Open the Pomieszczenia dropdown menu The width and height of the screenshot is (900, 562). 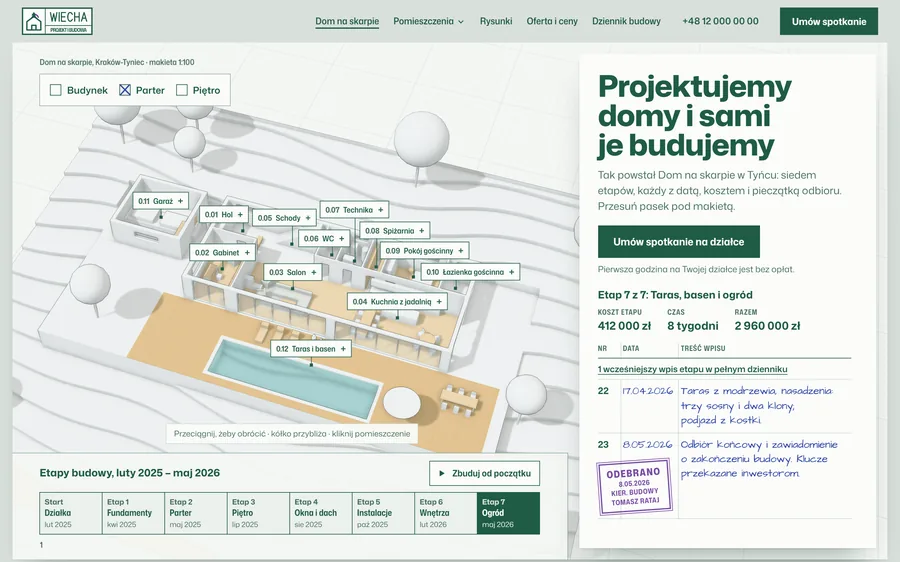[x=428, y=21]
